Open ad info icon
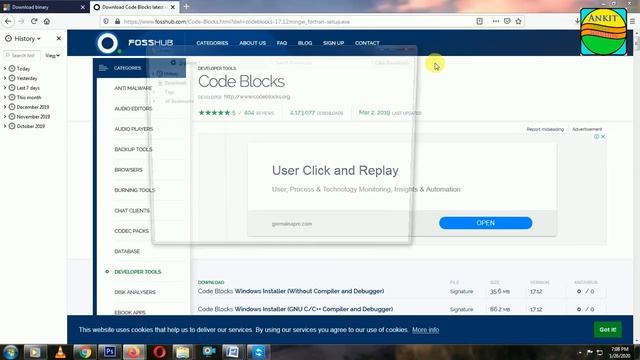The width and height of the screenshot is (640, 360). [x=597, y=137]
